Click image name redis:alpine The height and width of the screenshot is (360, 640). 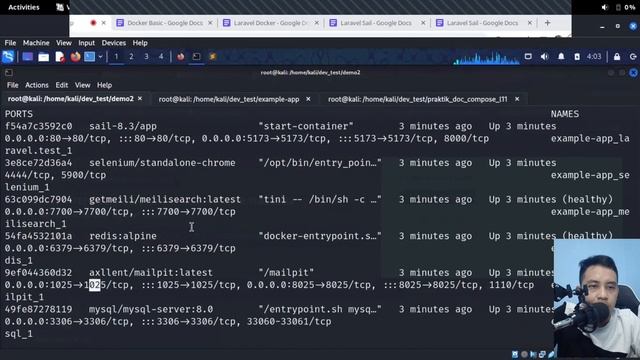click(123, 236)
